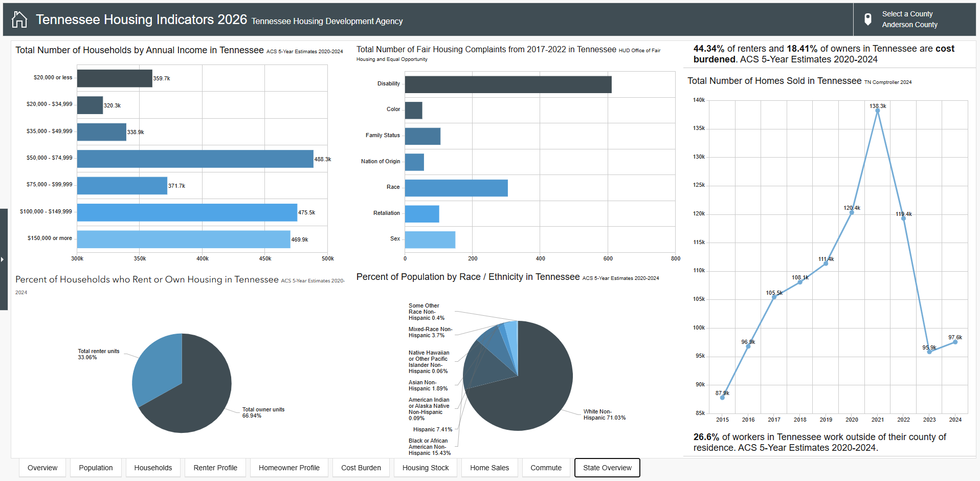Open the Home Sales tab
The image size is (980, 481).
tap(489, 468)
